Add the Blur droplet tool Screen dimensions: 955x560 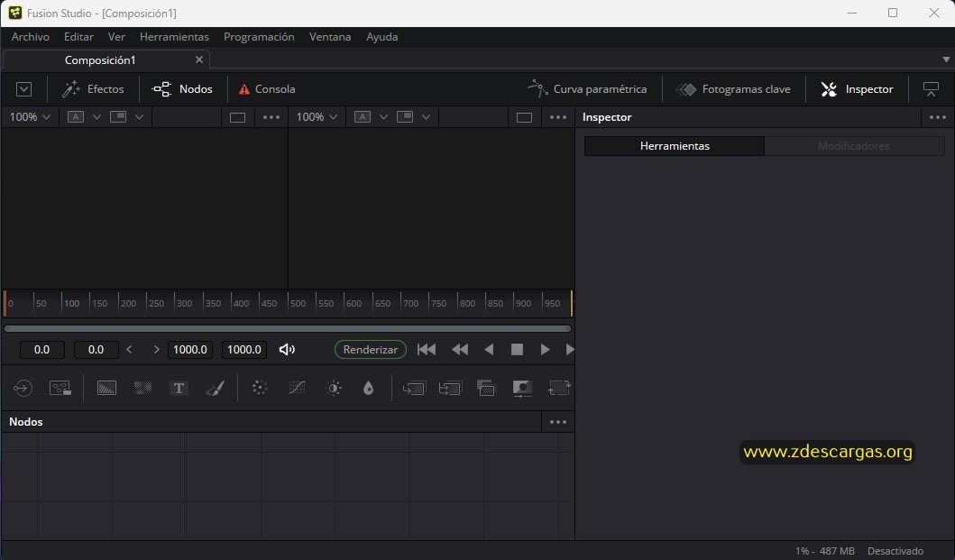point(369,388)
